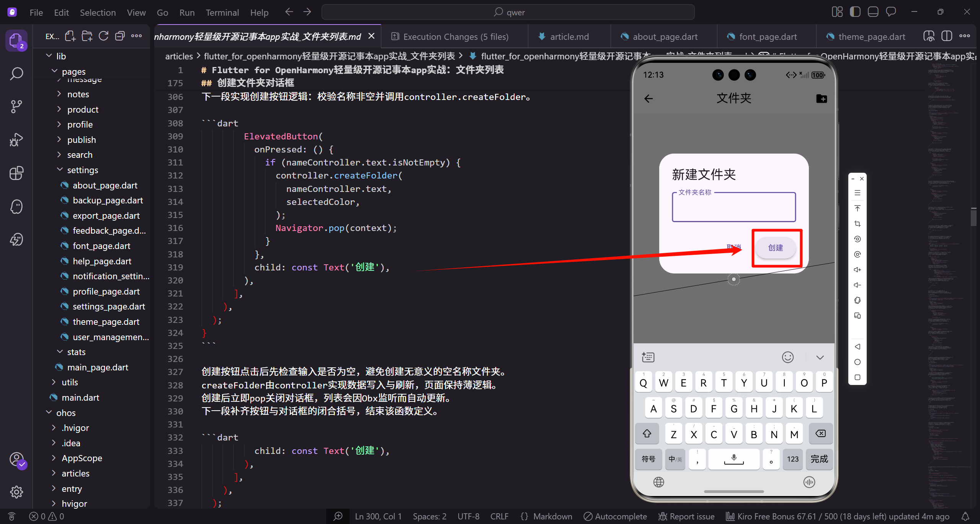Customize layout from title bar icon
This screenshot has width=980, height=524.
(x=837, y=12)
